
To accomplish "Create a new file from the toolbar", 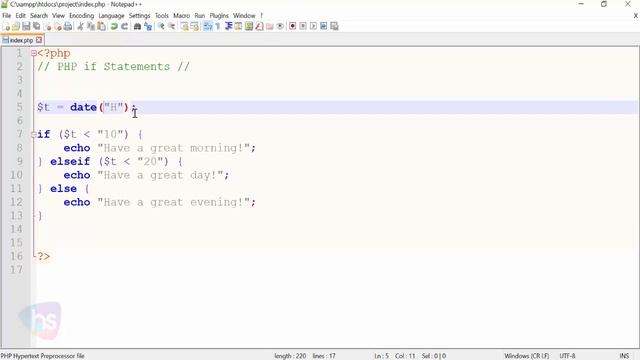I will coord(6,27).
